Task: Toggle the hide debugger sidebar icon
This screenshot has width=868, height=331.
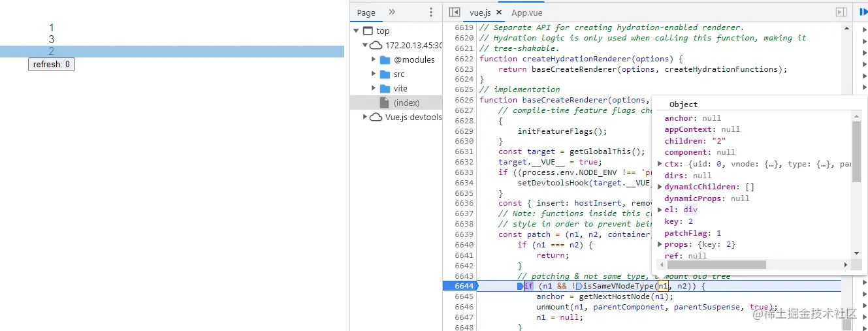Action: click(x=841, y=12)
